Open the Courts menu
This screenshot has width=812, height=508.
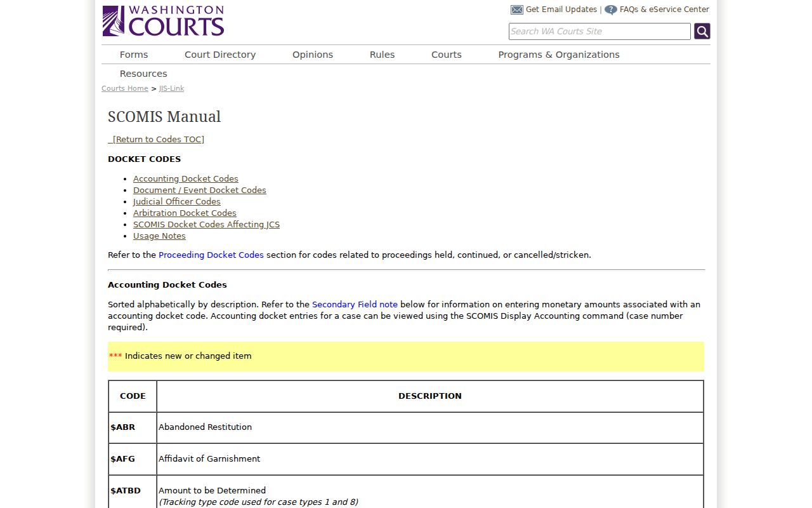point(447,55)
